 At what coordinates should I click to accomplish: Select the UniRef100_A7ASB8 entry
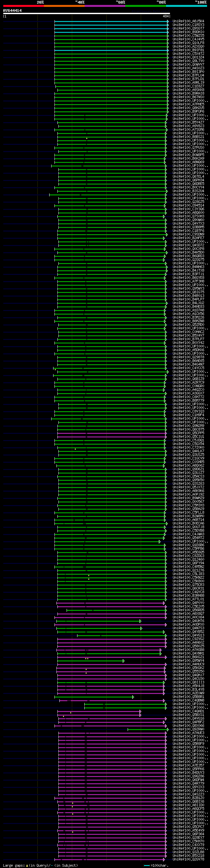click(188, 650)
